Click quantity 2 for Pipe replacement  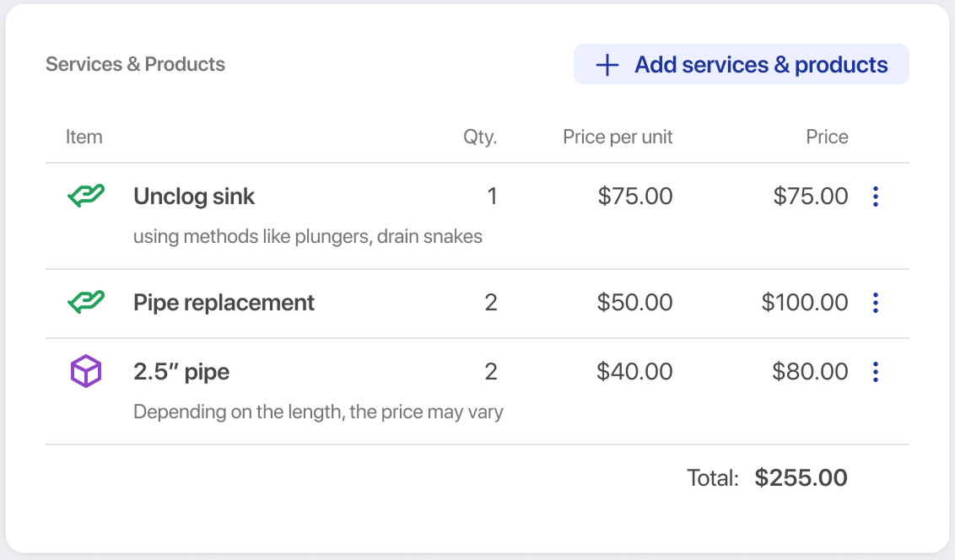[491, 303]
